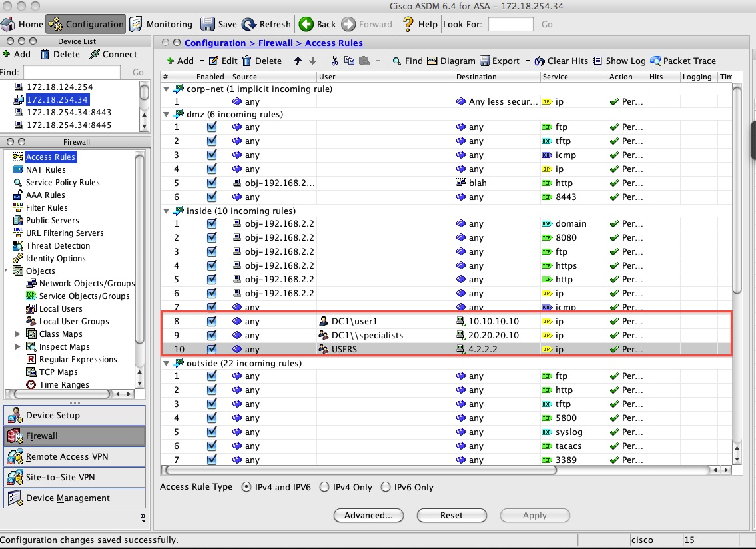Screen dimensions: 756x549
Task: Switch to Device Setup section
Action: point(75,415)
